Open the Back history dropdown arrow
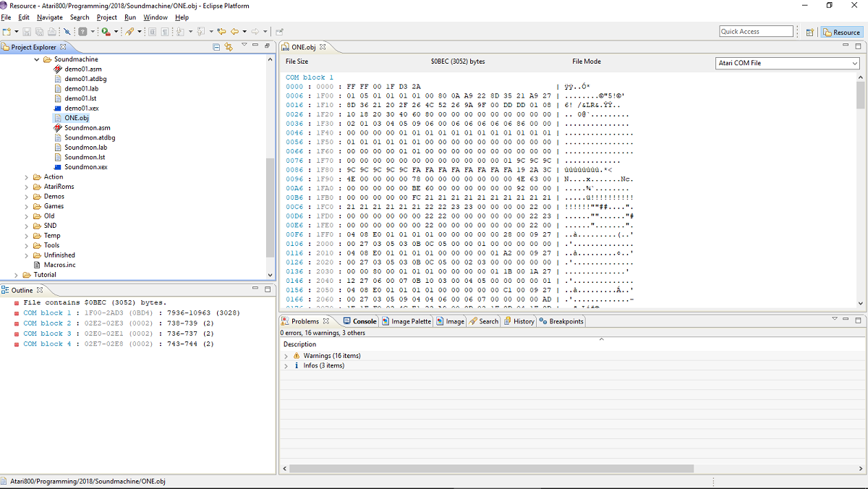868x489 pixels. click(x=244, y=32)
